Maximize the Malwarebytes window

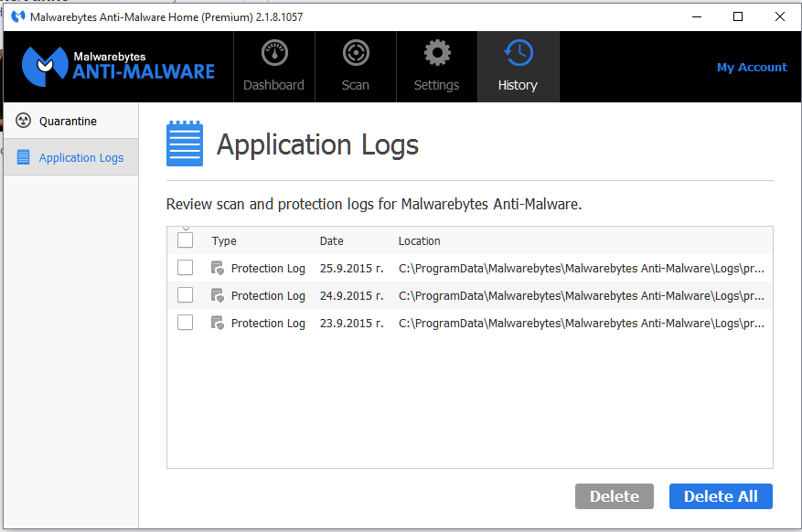click(738, 16)
